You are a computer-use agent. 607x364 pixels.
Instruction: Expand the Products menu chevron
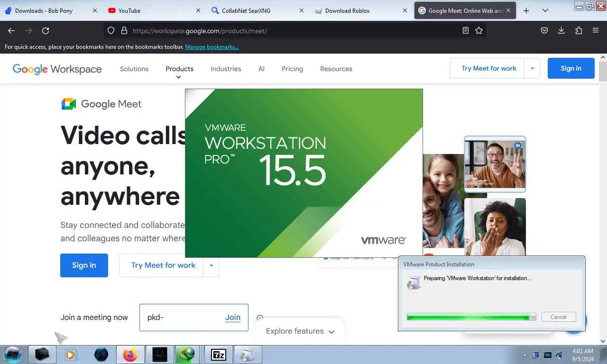(179, 77)
